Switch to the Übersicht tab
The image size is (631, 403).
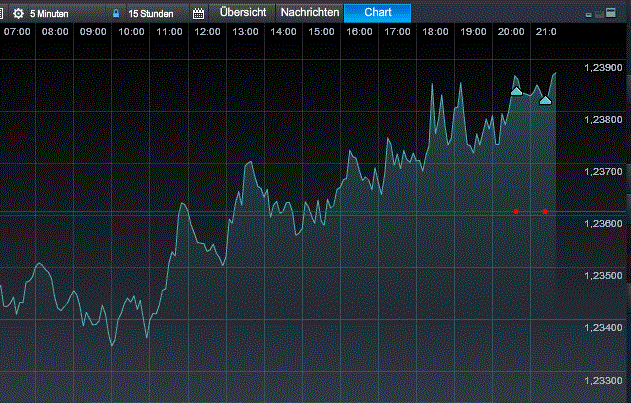click(242, 13)
